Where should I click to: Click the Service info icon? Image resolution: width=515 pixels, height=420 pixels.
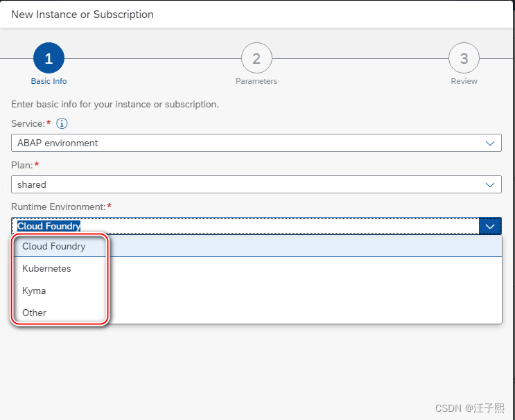pos(62,123)
